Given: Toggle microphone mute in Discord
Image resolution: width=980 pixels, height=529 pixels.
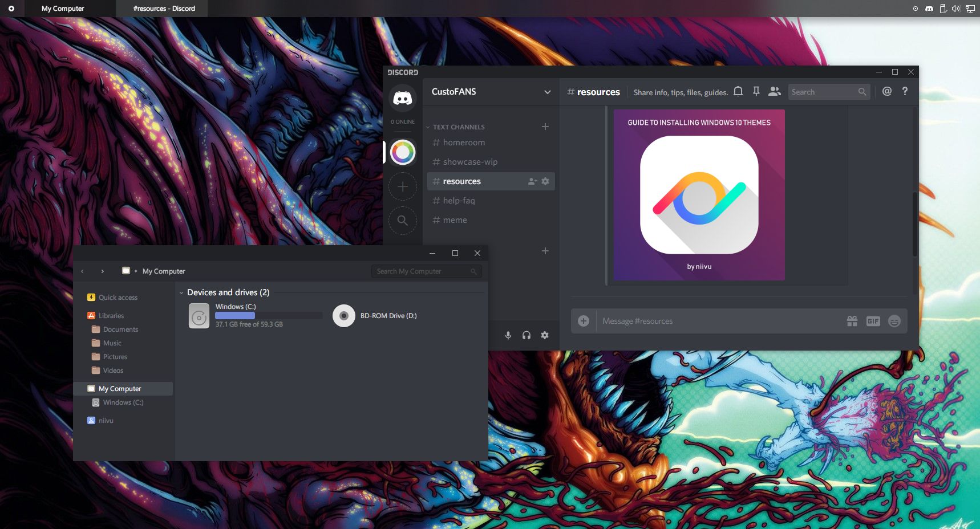Looking at the screenshot, I should (508, 335).
